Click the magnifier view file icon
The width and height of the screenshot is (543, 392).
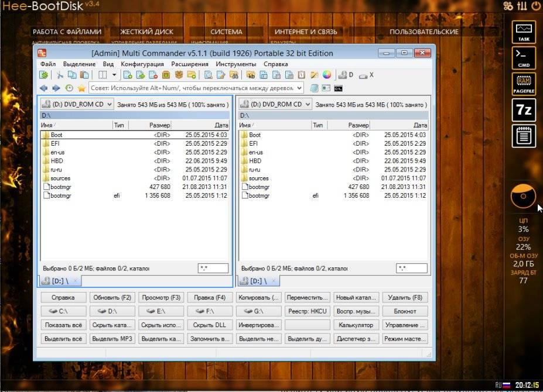pyautogui.click(x=208, y=75)
